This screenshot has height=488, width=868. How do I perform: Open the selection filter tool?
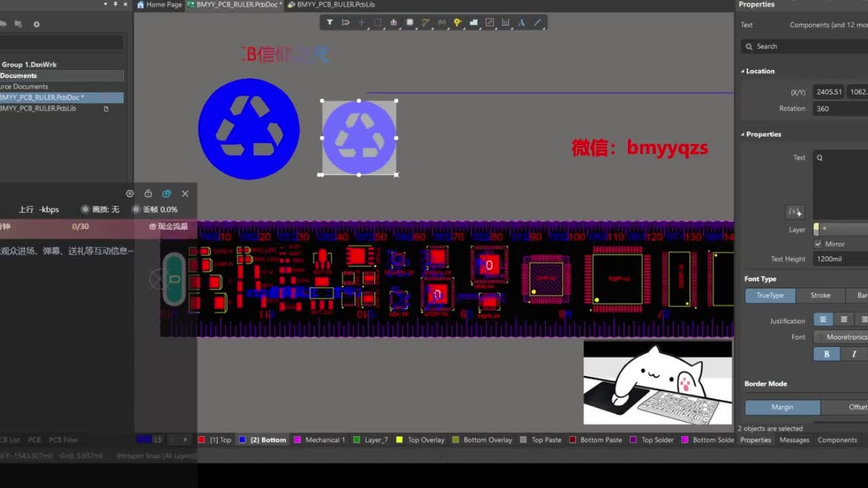pyautogui.click(x=330, y=22)
